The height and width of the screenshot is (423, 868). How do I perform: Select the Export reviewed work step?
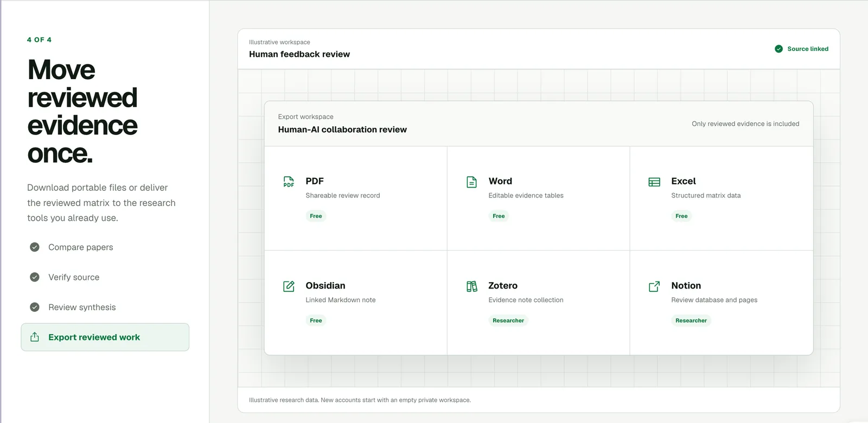(105, 337)
